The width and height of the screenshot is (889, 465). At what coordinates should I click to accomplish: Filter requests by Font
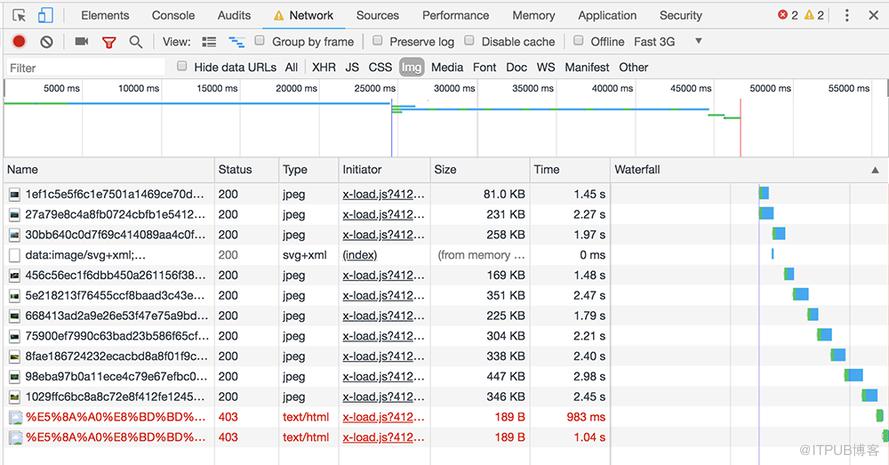coord(485,67)
